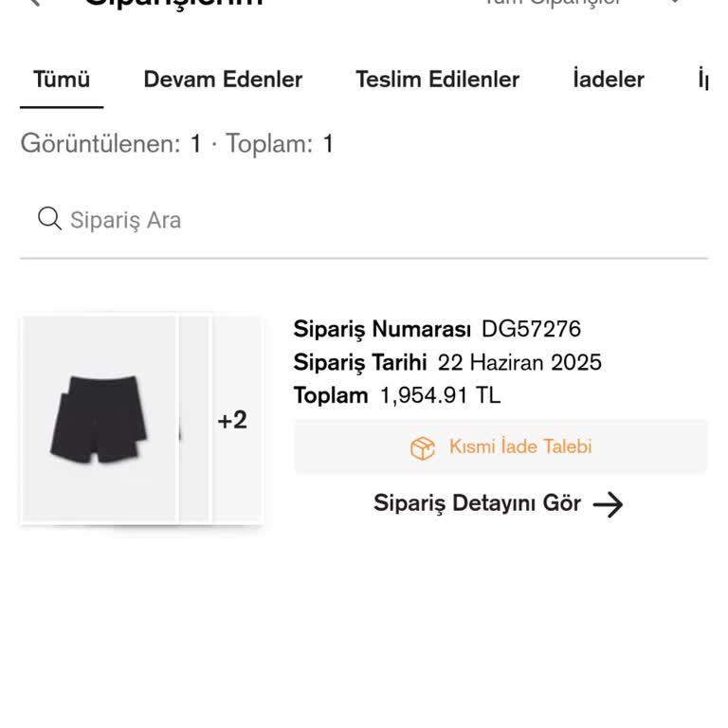Go back using the top-left arrow

point(34,3)
